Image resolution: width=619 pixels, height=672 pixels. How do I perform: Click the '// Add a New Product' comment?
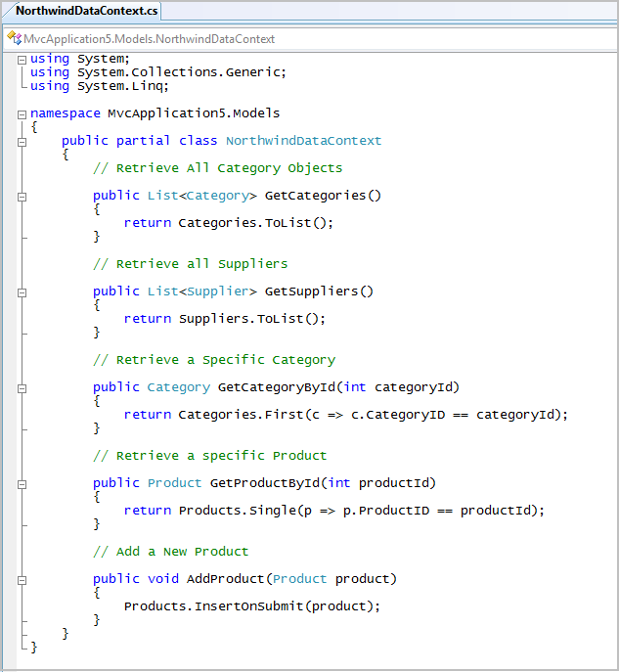[x=170, y=552]
